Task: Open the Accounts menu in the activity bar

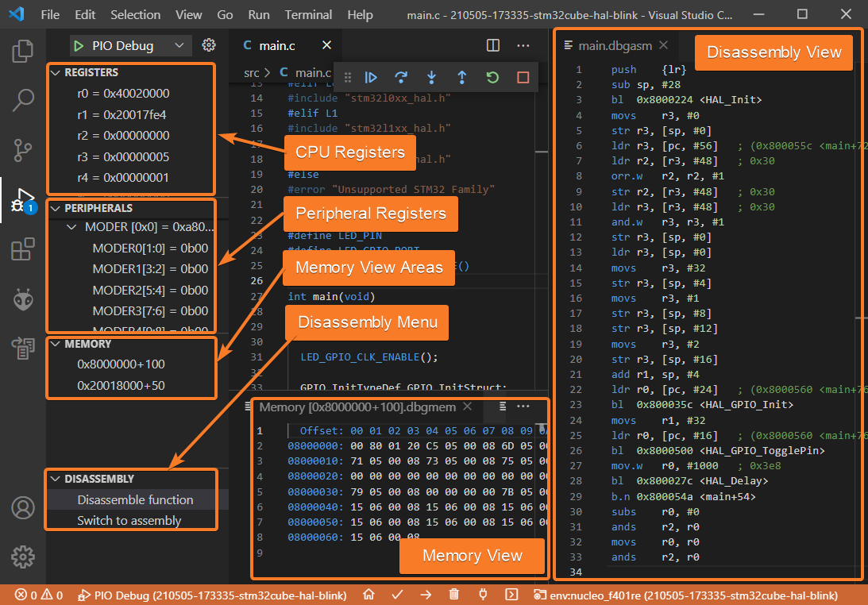Action: [x=23, y=507]
